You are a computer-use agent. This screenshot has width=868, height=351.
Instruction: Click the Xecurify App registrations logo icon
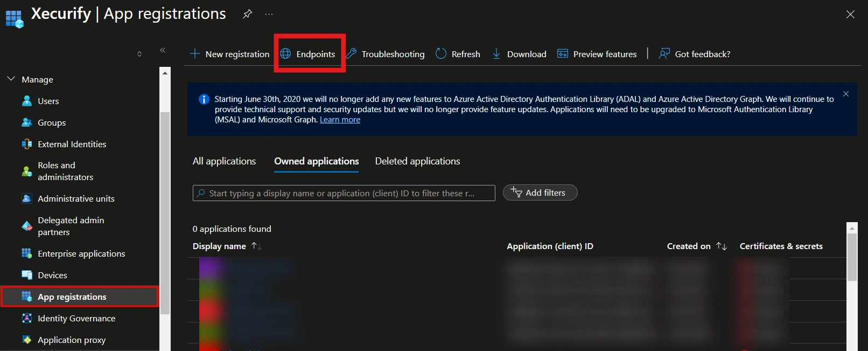[15, 19]
